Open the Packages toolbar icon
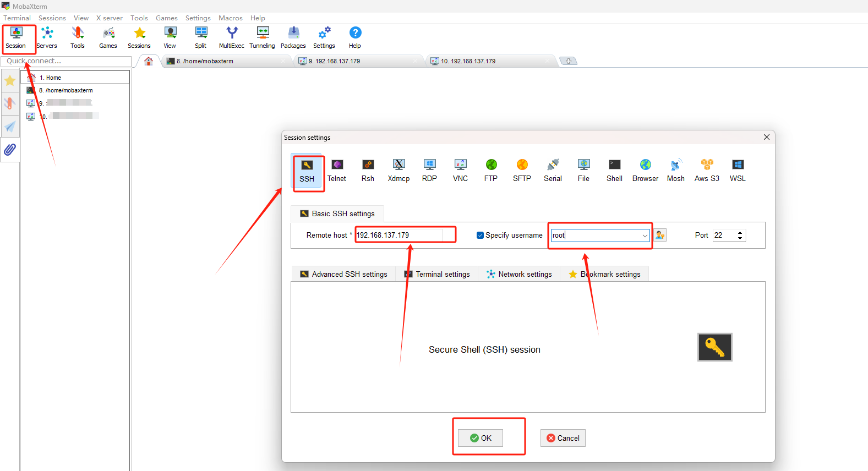 [x=293, y=38]
